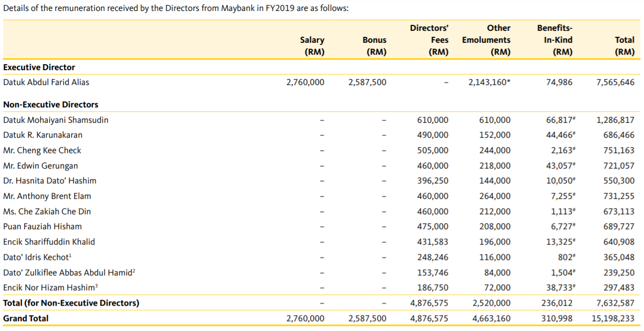
Task: Select other emoluments 218,000
Action: [495, 165]
